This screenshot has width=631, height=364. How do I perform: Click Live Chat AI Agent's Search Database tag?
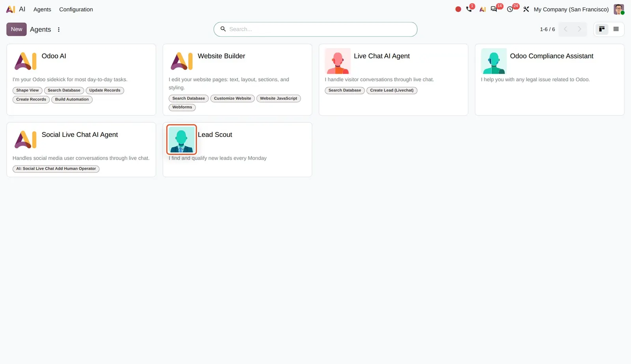345,90
